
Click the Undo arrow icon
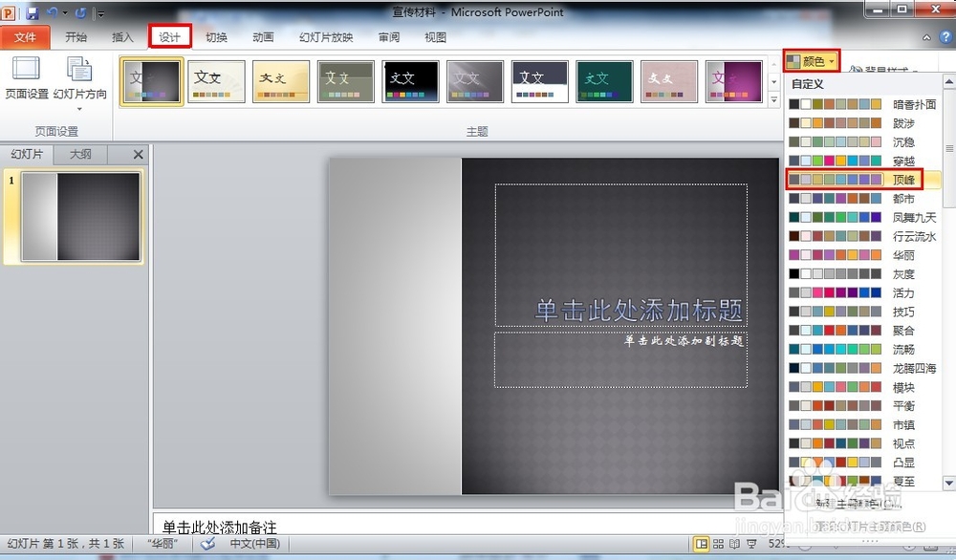pyautogui.click(x=54, y=13)
